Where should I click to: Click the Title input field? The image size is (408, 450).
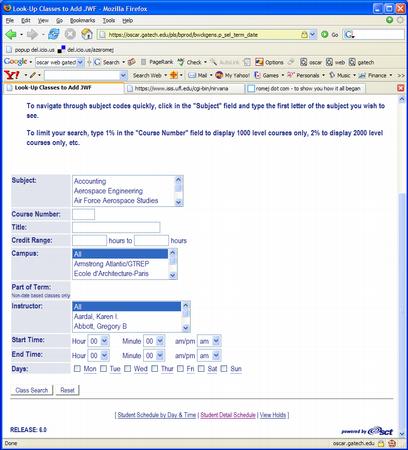(x=116, y=227)
